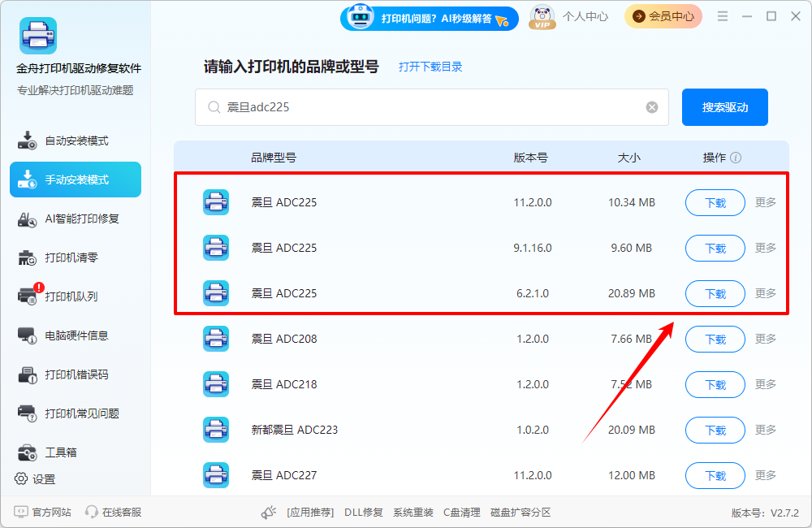This screenshot has width=812, height=528.
Task: Open 个人中心
Action: click(585, 16)
